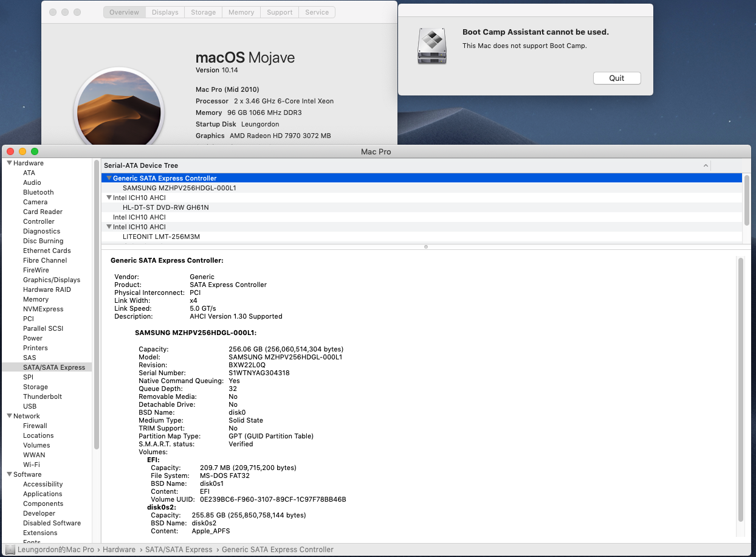Select Parallel SCSI in the sidebar

coord(43,328)
